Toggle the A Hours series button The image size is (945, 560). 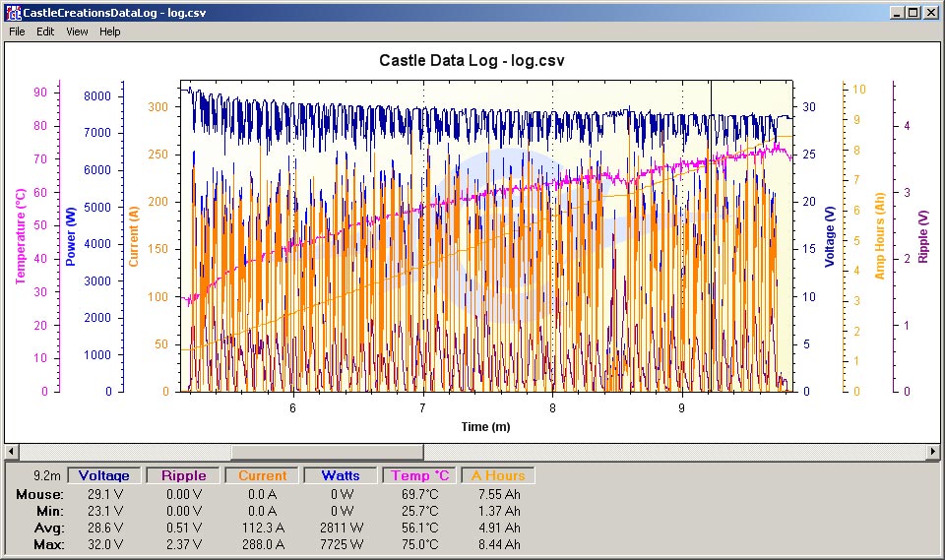[x=498, y=475]
